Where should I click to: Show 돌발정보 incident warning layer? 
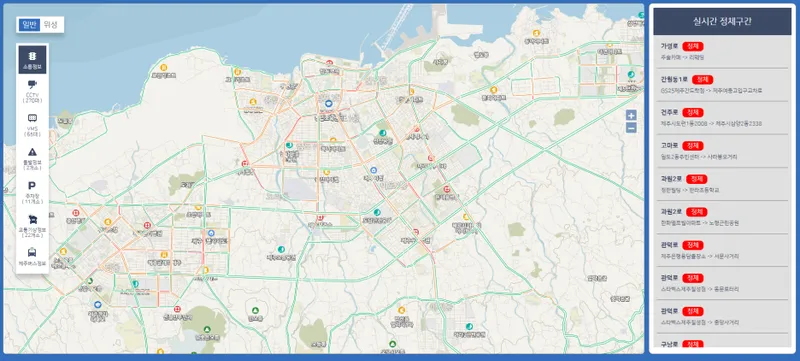32,159
